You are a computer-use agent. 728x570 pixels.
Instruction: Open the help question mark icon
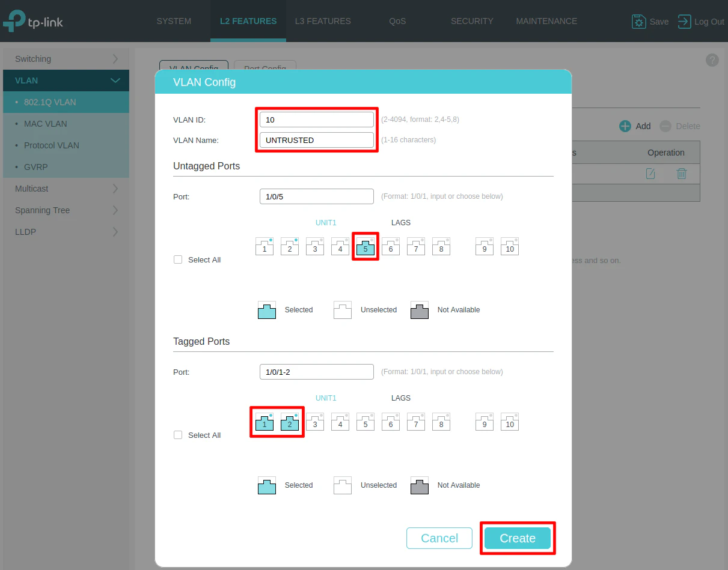[x=712, y=60]
